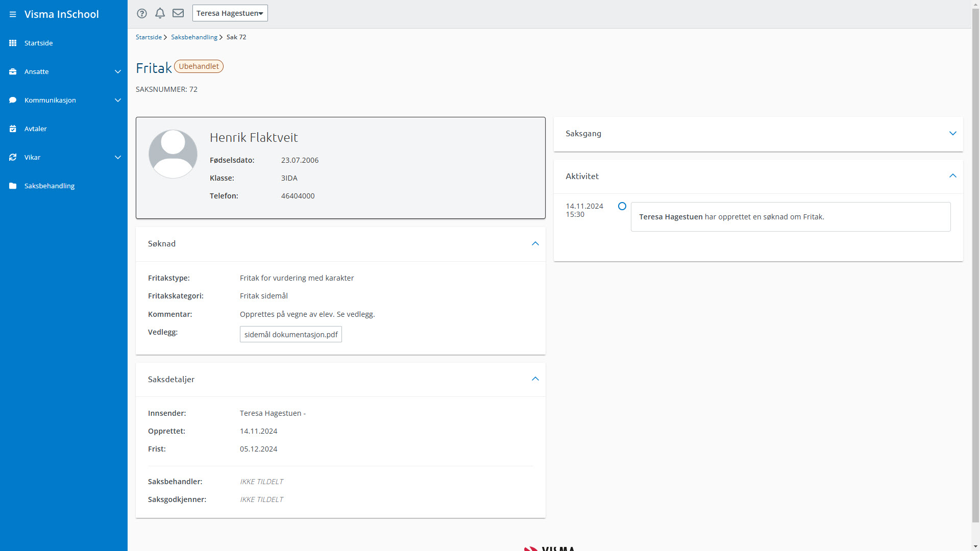Image resolution: width=980 pixels, height=551 pixels.
Task: Click Henrik Flaktveit's profile avatar
Action: 173,154
